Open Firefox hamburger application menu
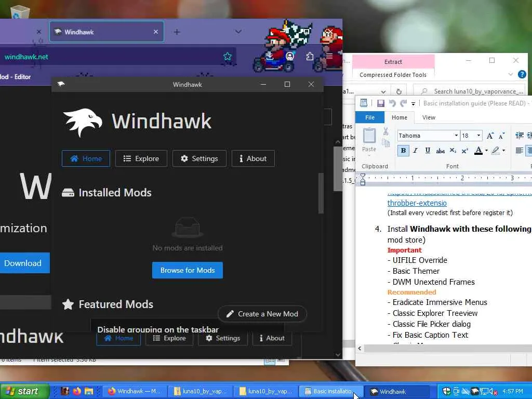 click(x=329, y=56)
